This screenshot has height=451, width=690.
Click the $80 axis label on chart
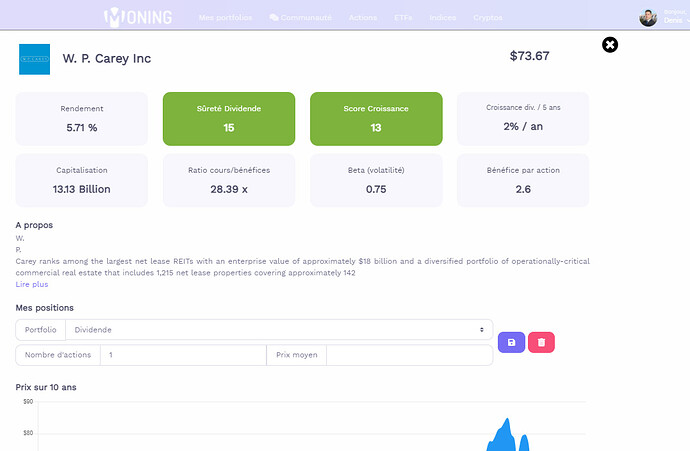[28, 433]
